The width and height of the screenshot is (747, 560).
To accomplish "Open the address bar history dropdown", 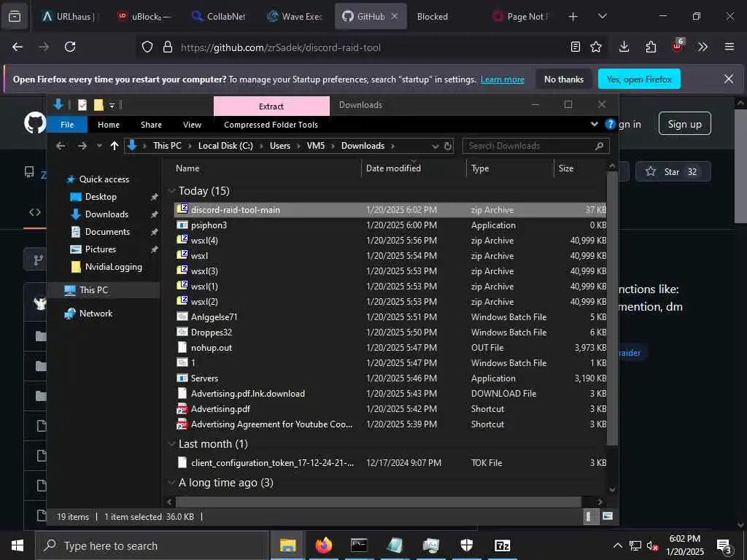I will pyautogui.click(x=435, y=146).
